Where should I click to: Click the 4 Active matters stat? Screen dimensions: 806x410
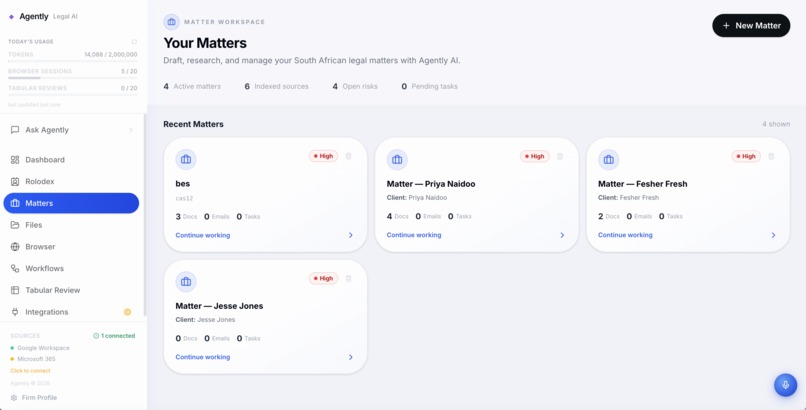(192, 86)
